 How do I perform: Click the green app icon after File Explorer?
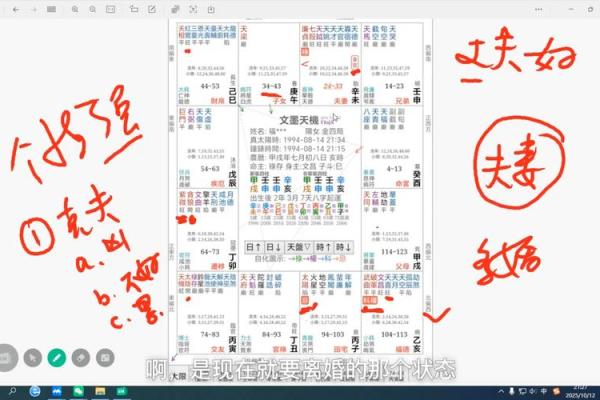122,391
